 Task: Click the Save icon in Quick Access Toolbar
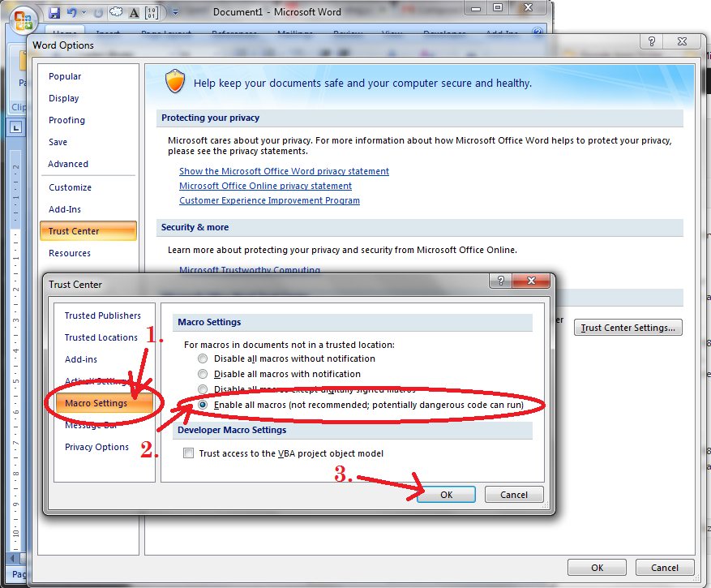click(x=54, y=13)
